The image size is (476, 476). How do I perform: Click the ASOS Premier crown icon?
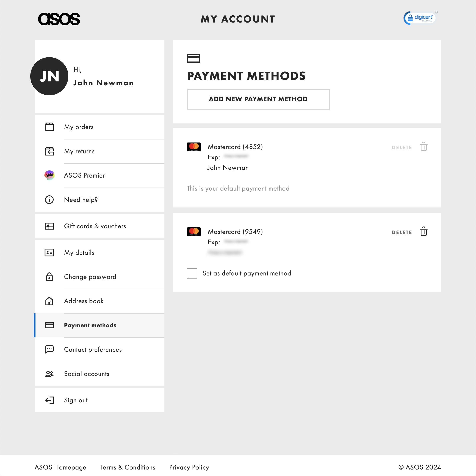(49, 175)
